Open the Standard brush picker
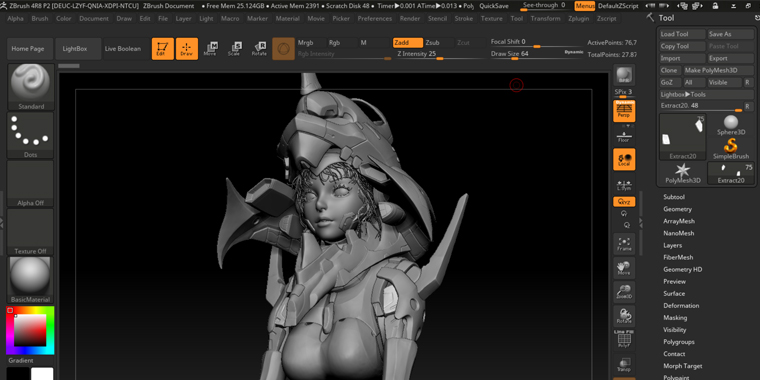760x380 pixels. (x=31, y=87)
